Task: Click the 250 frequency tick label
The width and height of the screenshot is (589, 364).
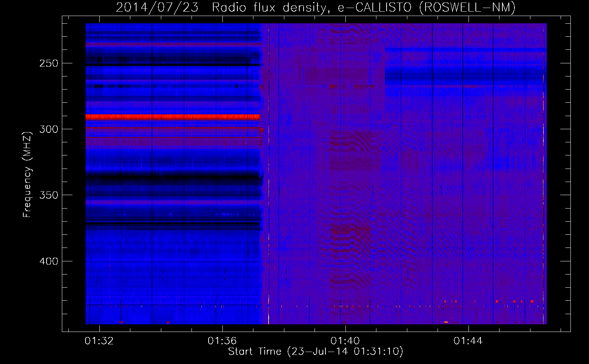Action: (x=49, y=63)
